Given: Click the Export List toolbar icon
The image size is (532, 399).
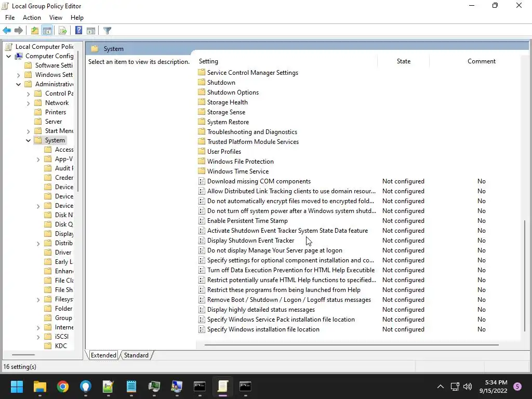Looking at the screenshot, I should 62,31.
